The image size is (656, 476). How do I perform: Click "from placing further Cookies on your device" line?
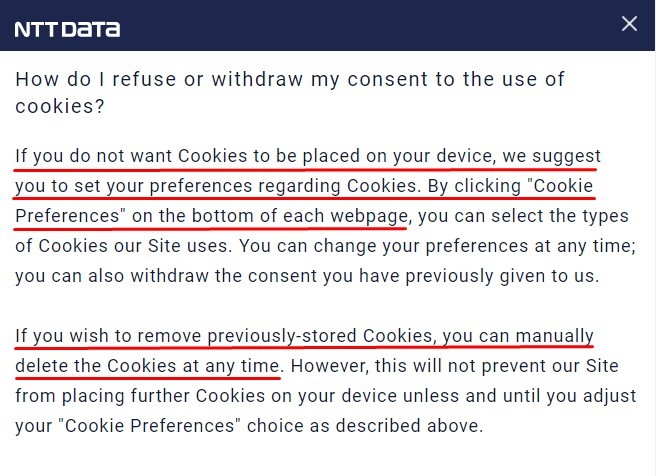pos(206,396)
